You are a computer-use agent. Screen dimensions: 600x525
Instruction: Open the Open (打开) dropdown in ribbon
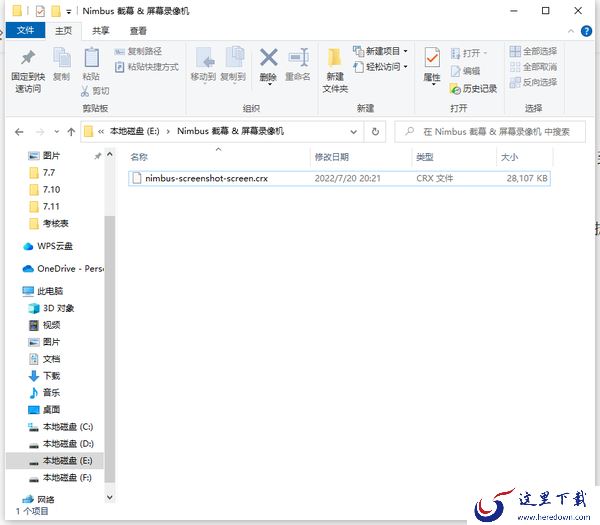point(485,53)
